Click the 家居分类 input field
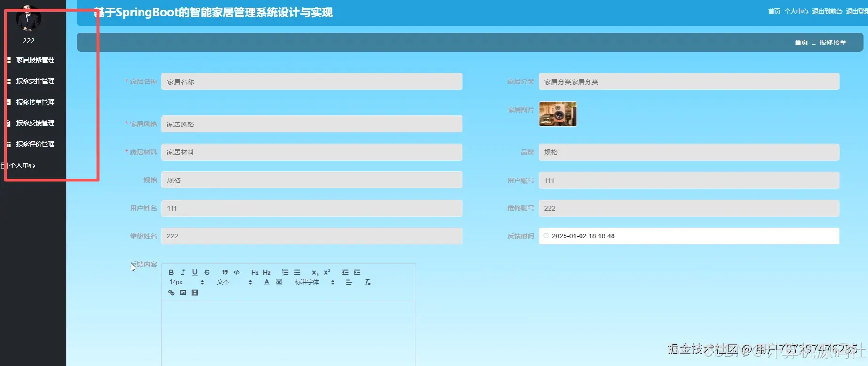The width and height of the screenshot is (868, 366). 689,81
